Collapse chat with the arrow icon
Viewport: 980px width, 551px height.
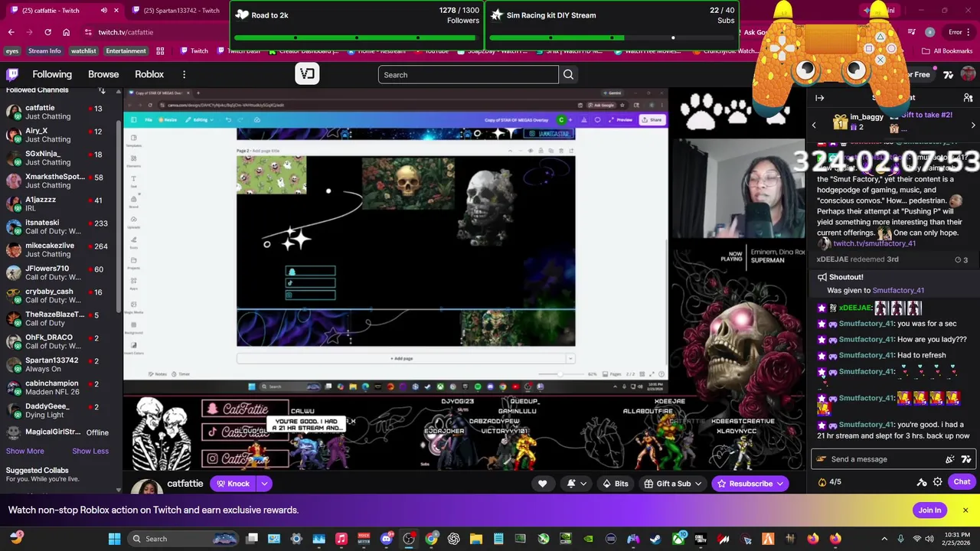pyautogui.click(x=819, y=98)
